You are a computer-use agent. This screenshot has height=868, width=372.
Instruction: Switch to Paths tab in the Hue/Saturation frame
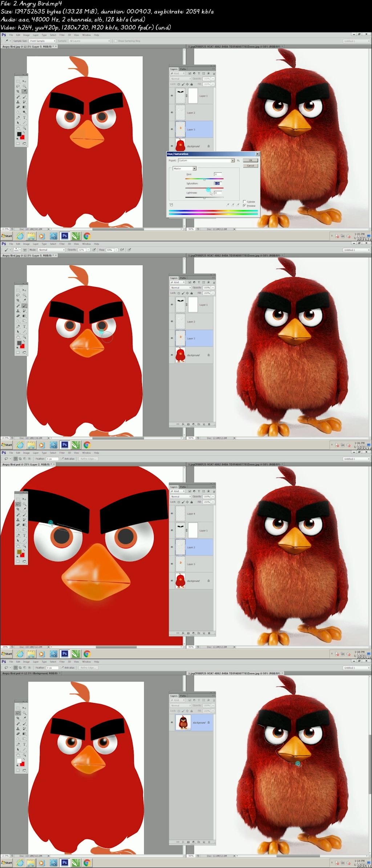(183, 69)
